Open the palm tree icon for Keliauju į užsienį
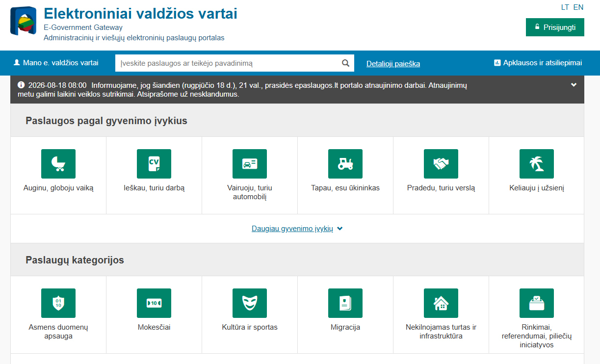The height and width of the screenshot is (364, 600). [x=537, y=164]
